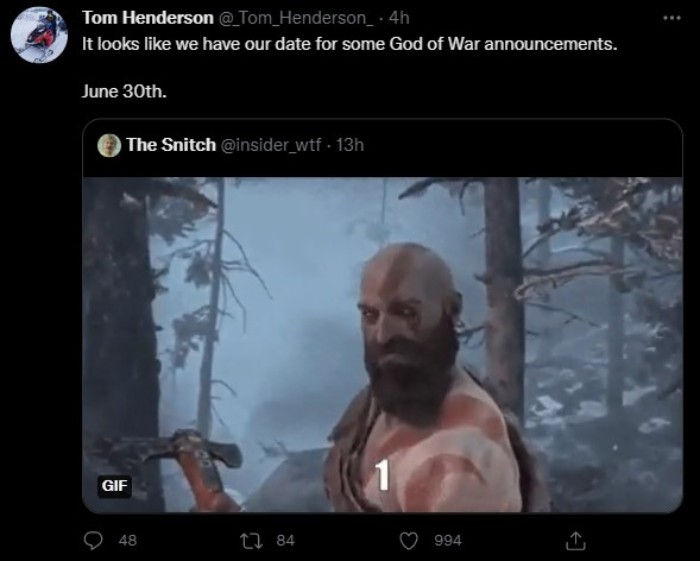Click the share upload icon

(575, 540)
